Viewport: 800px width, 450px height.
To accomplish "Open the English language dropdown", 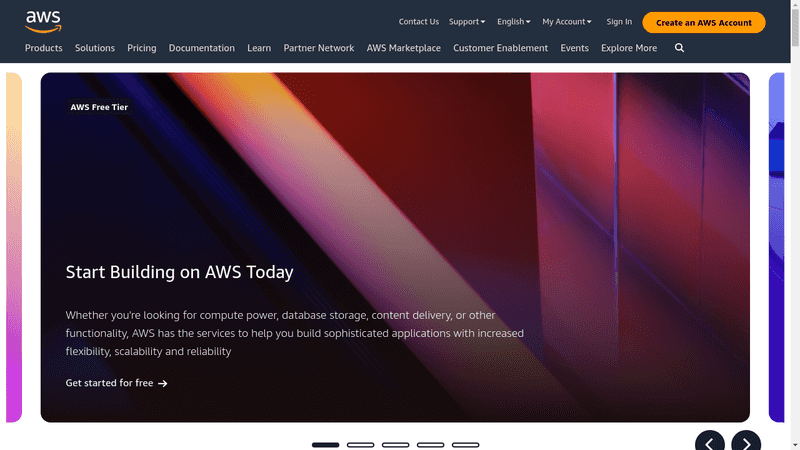I will [513, 22].
